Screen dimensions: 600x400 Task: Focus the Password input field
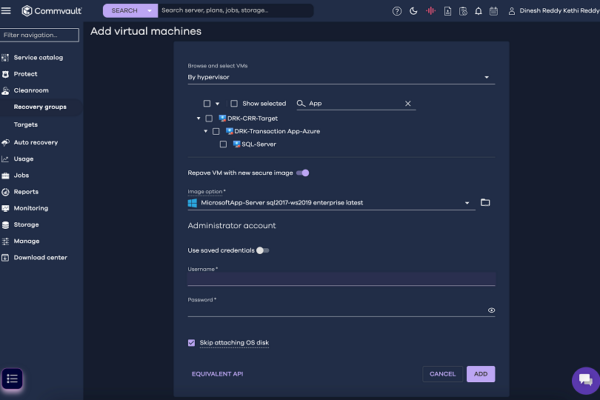[337, 310]
